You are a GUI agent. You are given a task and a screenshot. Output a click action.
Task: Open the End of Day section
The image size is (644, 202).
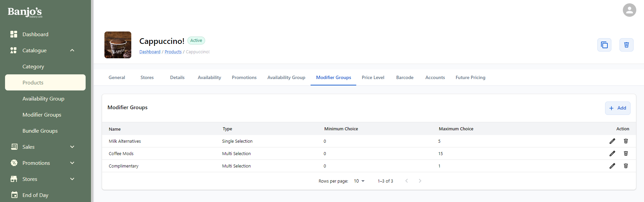(x=35, y=195)
